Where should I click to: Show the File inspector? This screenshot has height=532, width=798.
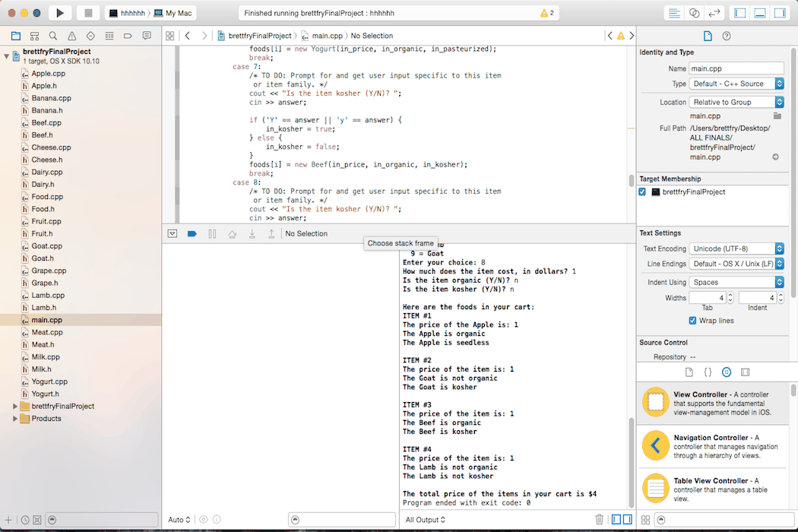tap(708, 36)
